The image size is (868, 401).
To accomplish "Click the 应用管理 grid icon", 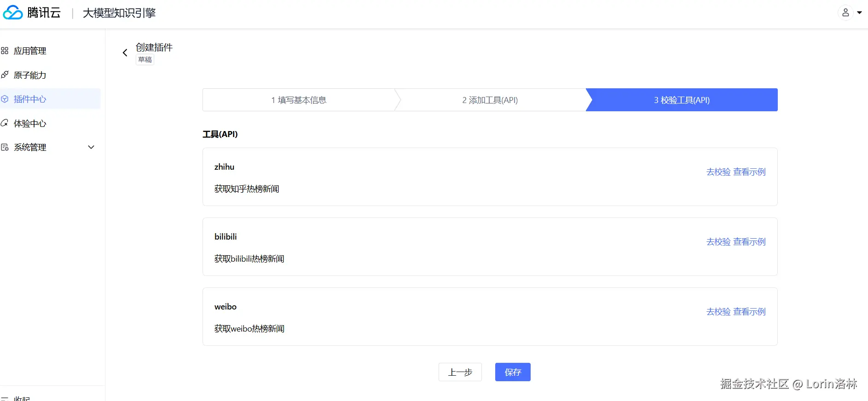I will pyautogui.click(x=5, y=51).
